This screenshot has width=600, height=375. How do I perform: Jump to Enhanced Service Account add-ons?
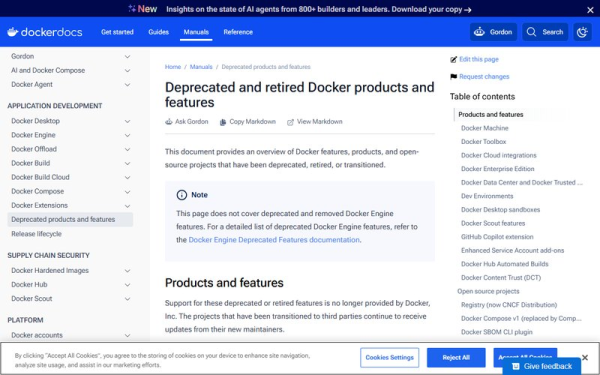click(512, 250)
